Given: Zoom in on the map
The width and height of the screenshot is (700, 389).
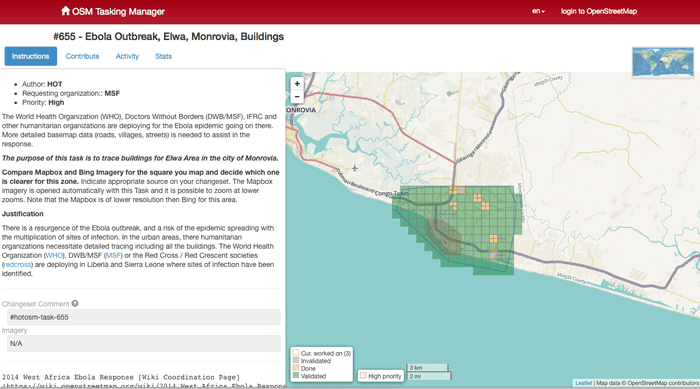Looking at the screenshot, I should [297, 84].
